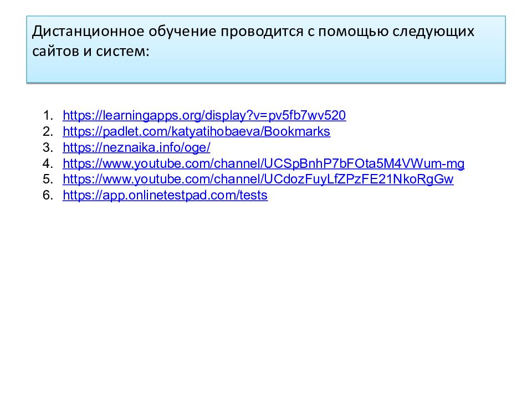Image resolution: width=532 pixels, height=399 pixels.
Task: Open the learningapps.org display link
Action: [x=204, y=116]
